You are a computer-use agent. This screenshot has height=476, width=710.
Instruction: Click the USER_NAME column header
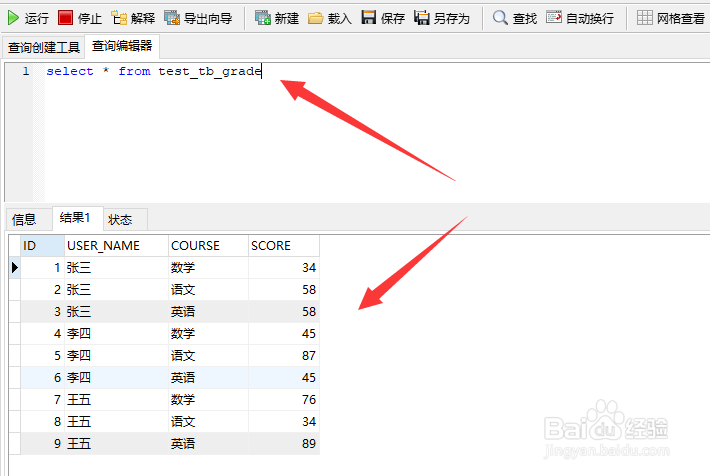pyautogui.click(x=116, y=245)
